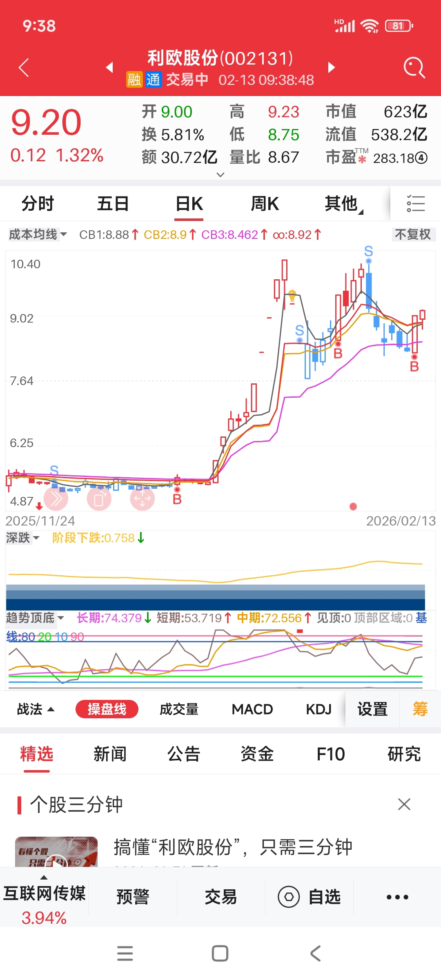This screenshot has width=441, height=980.
Task: Tap the 基 link after 顶部区域:0
Action: tap(421, 618)
